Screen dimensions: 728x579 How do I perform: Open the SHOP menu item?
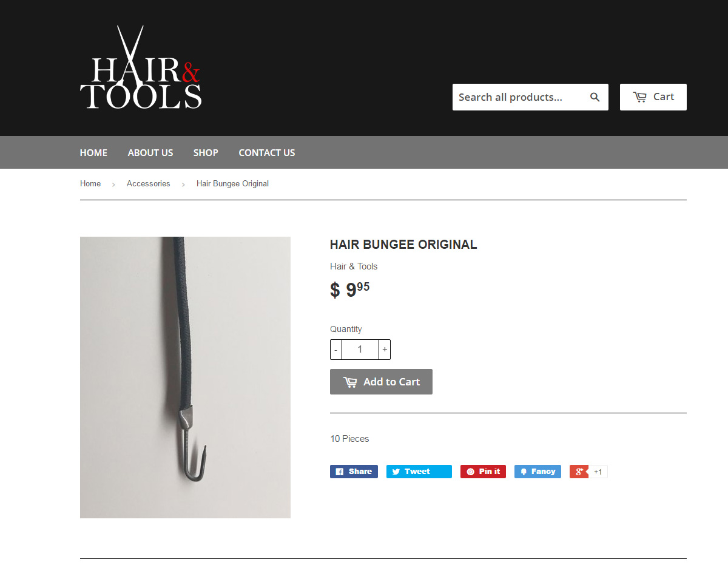click(206, 152)
